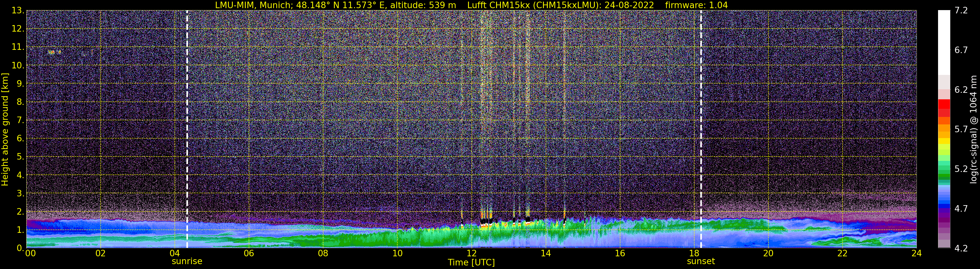Click the white dashed sunset marker line
Viewport: 980px width, 269px height.
(701, 130)
